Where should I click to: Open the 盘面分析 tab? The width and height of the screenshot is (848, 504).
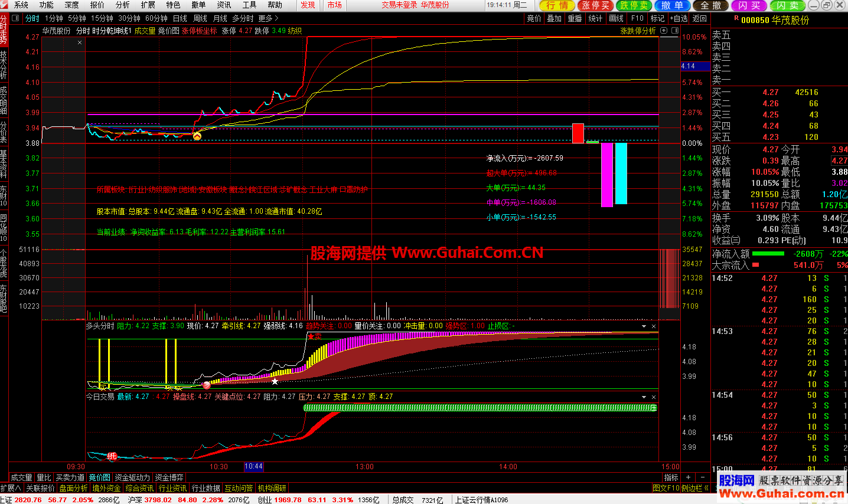click(x=73, y=488)
